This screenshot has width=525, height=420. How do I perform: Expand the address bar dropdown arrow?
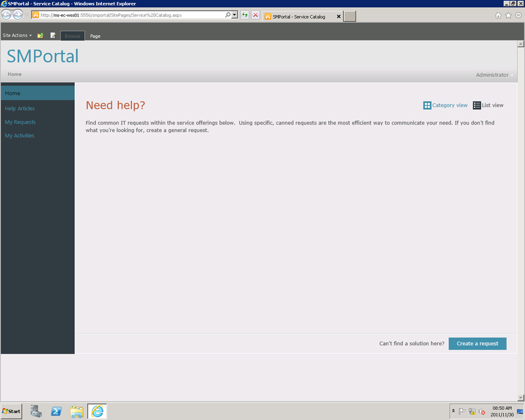coord(235,15)
